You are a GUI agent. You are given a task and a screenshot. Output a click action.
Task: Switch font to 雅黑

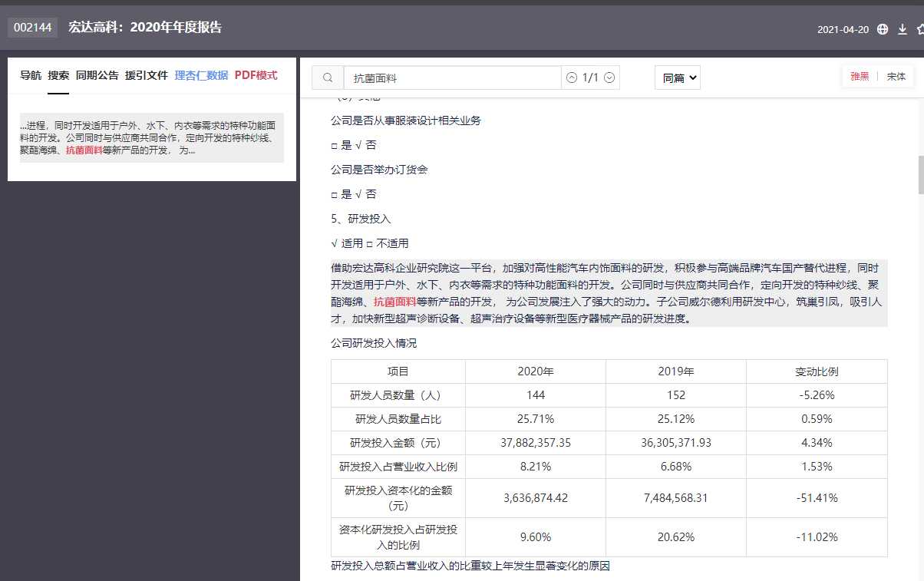point(860,77)
